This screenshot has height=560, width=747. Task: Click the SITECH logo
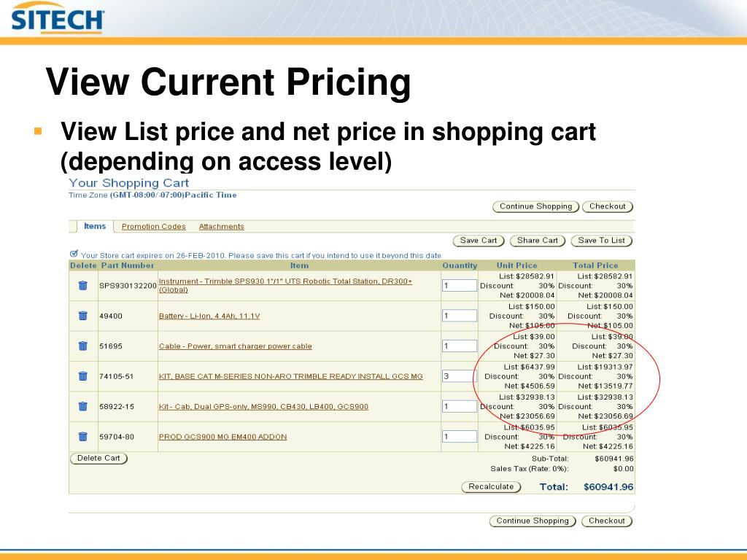pos(57,18)
